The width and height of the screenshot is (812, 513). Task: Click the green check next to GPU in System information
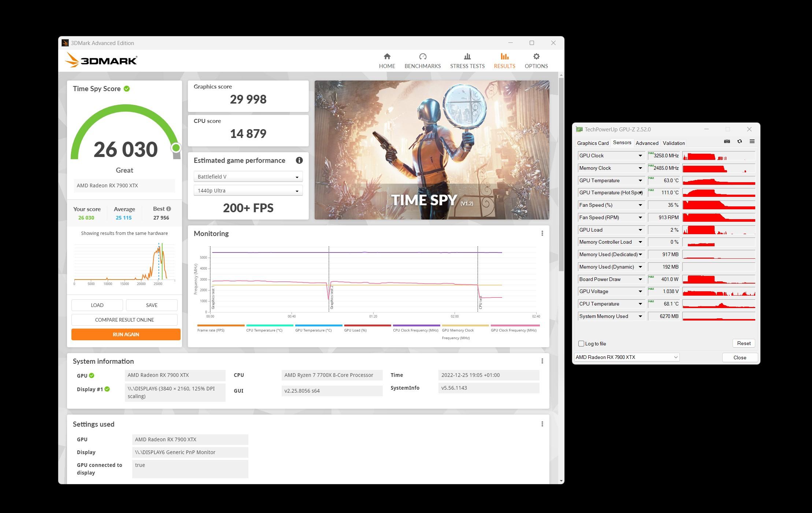92,375
